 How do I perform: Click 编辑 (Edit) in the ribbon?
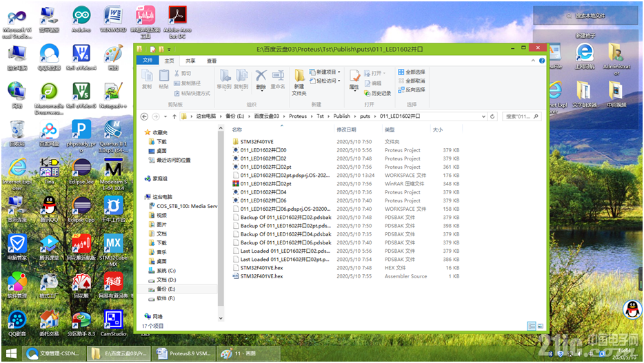pos(373,83)
